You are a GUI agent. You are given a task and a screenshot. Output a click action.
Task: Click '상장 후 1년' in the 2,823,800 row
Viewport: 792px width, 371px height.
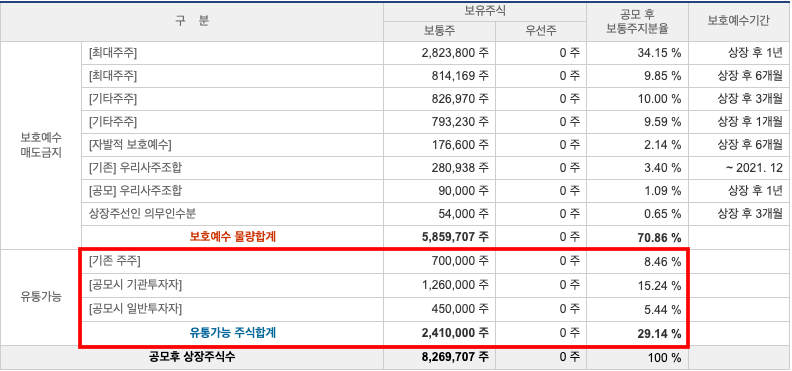[x=755, y=52]
